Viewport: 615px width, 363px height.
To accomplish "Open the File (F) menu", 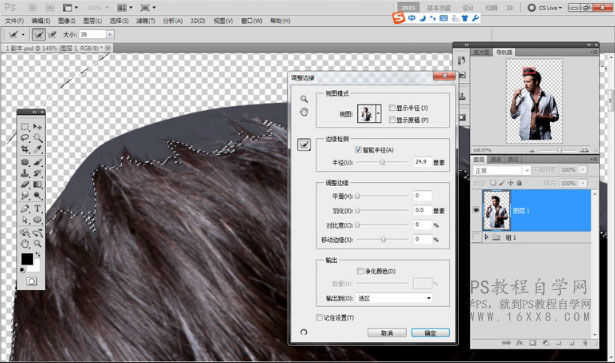I will click(15, 21).
